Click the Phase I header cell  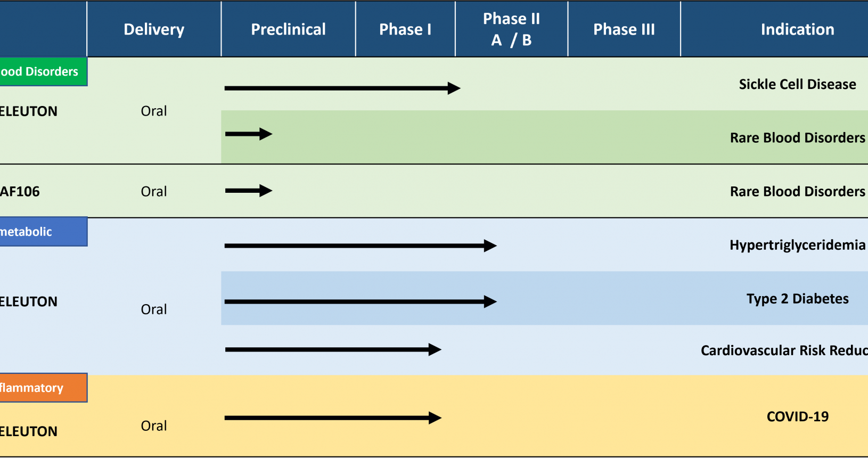point(405,29)
